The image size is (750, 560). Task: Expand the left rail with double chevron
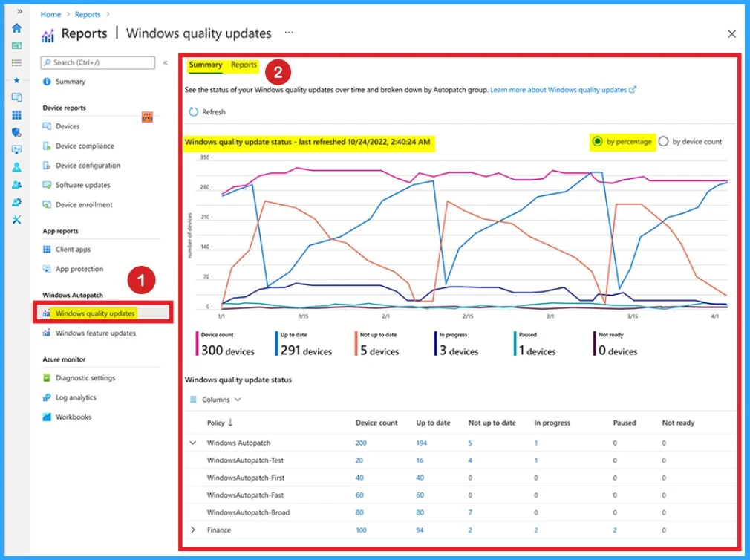click(x=19, y=11)
